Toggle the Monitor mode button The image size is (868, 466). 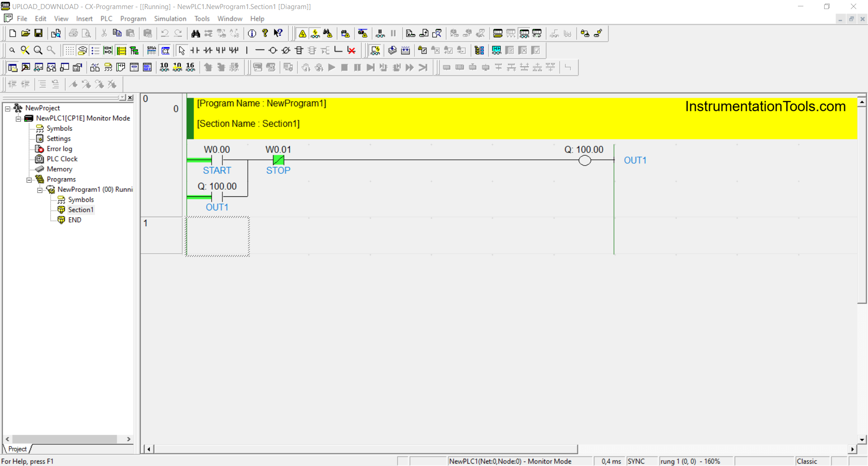[x=524, y=33]
